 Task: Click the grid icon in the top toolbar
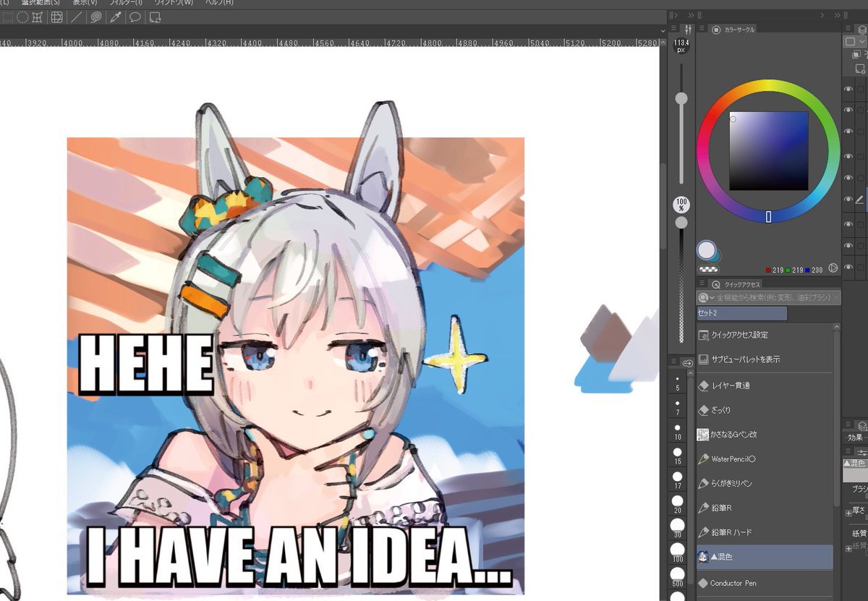(56, 17)
